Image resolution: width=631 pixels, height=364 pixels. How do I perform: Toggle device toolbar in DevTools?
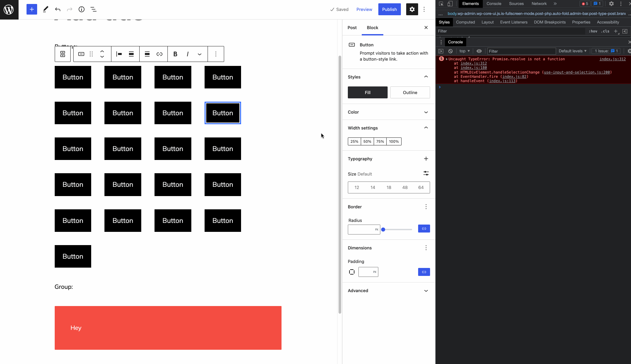pyautogui.click(x=450, y=4)
